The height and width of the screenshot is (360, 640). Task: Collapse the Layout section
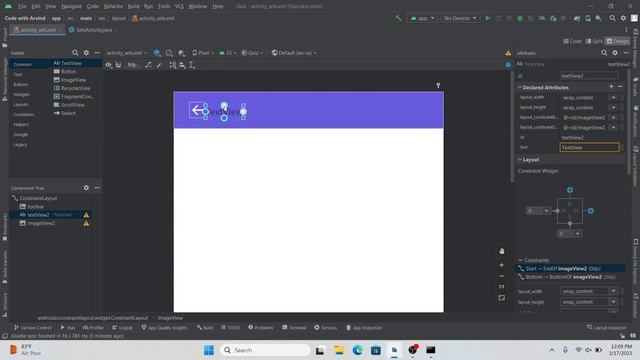tap(520, 160)
